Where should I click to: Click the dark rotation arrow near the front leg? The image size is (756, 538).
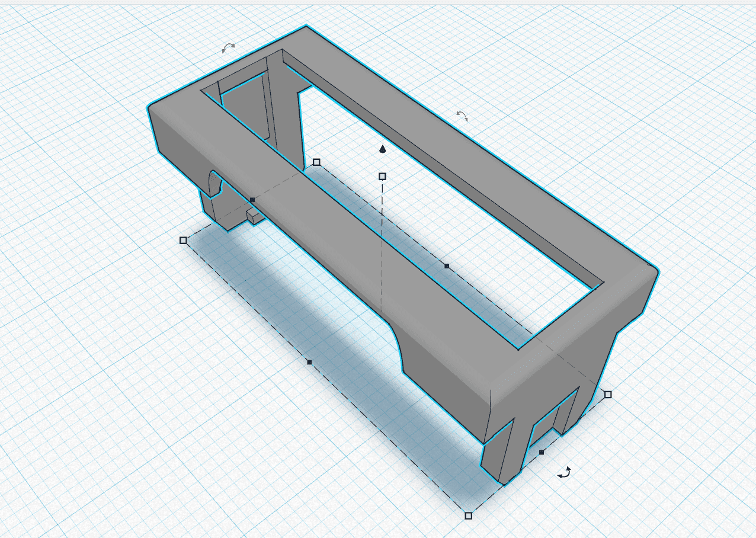(565, 473)
